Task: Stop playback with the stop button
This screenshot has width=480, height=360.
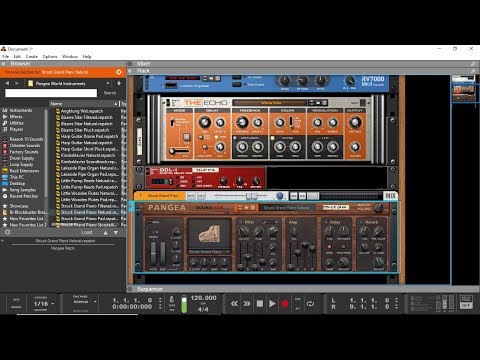Action: click(260, 303)
